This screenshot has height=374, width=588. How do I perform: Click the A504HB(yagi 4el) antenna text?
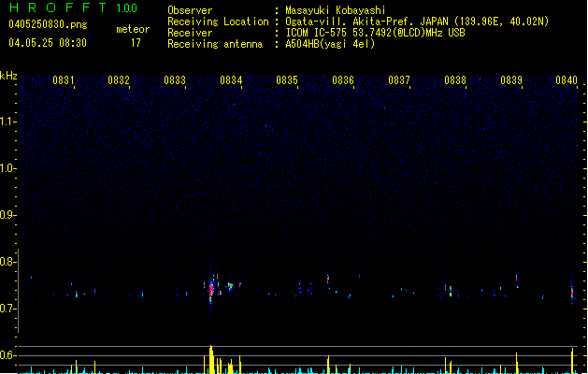pos(330,44)
